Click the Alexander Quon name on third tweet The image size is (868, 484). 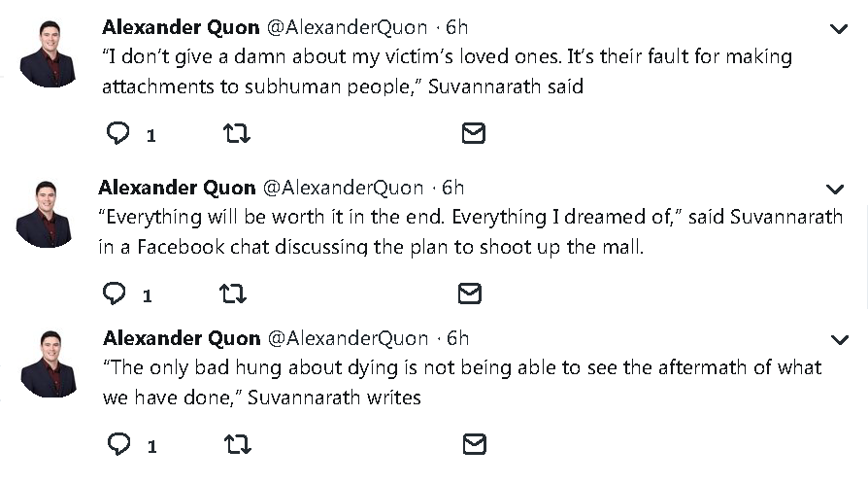(182, 338)
